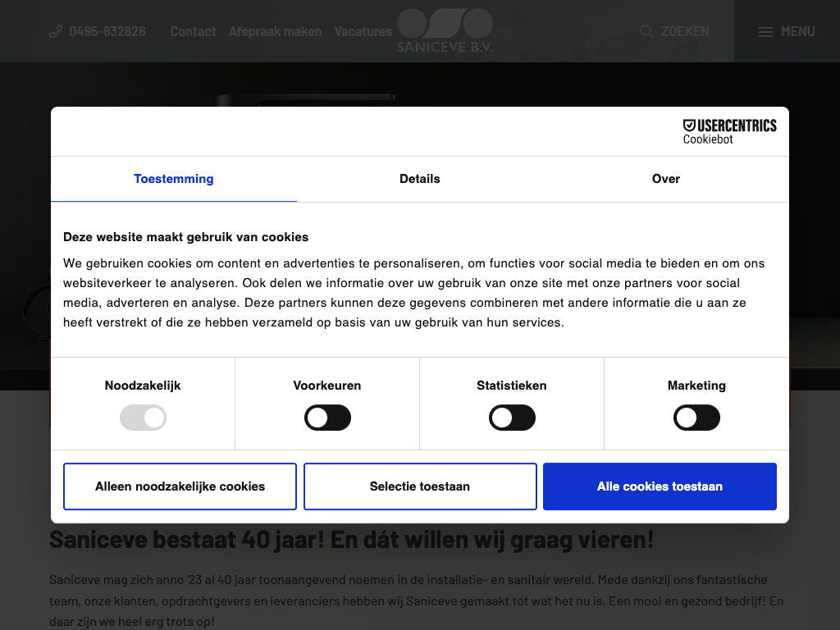Click the Saniceve B.V. logo
This screenshot has width=840, height=630.
445,31
